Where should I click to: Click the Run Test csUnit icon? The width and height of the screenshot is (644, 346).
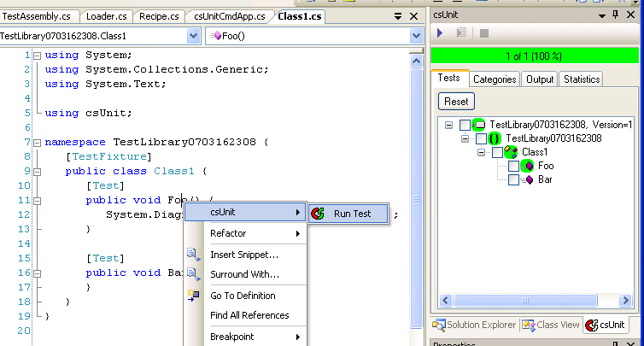pyautogui.click(x=318, y=214)
